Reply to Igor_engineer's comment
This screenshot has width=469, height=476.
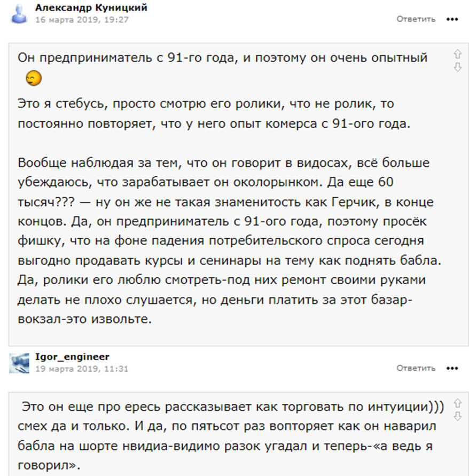coord(416,368)
